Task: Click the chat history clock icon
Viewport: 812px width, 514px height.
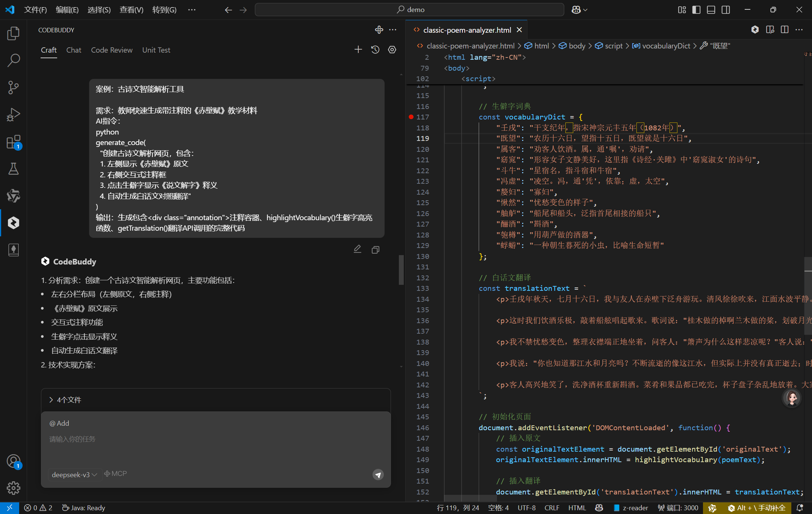Action: coord(375,50)
